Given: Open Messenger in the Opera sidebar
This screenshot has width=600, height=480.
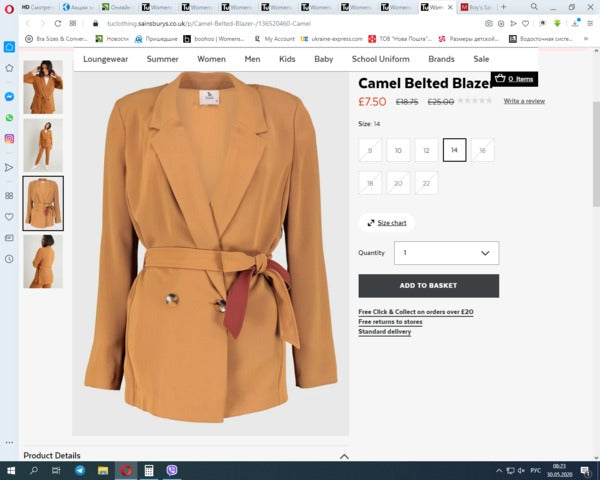Looking at the screenshot, I should tap(9, 97).
